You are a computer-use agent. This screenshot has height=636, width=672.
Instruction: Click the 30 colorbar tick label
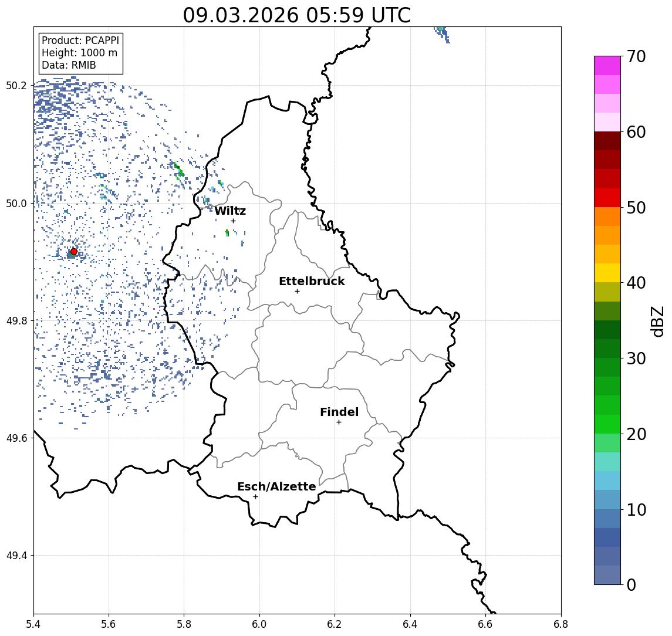(x=636, y=358)
